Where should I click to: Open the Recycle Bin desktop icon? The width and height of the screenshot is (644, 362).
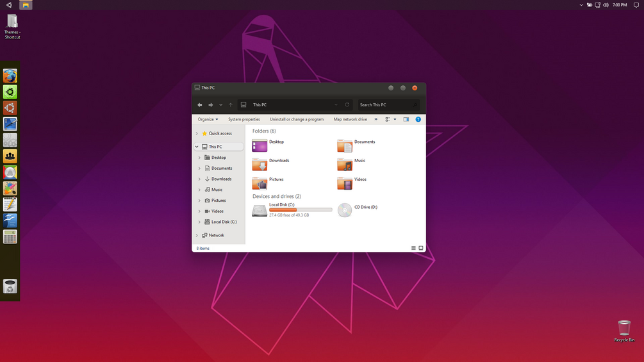point(624,331)
